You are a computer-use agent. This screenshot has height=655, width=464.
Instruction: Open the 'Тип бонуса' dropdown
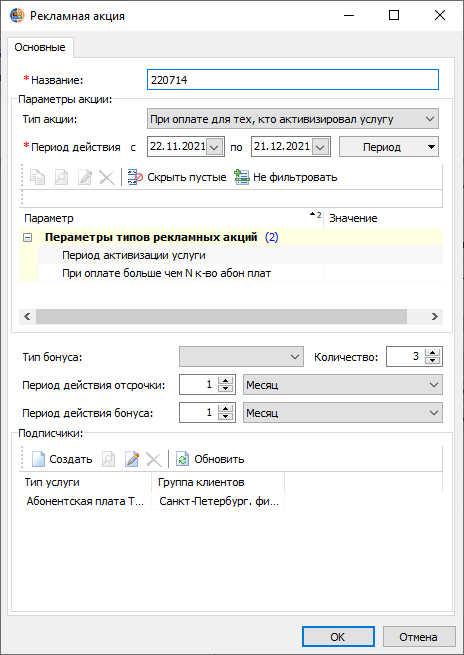[241, 357]
